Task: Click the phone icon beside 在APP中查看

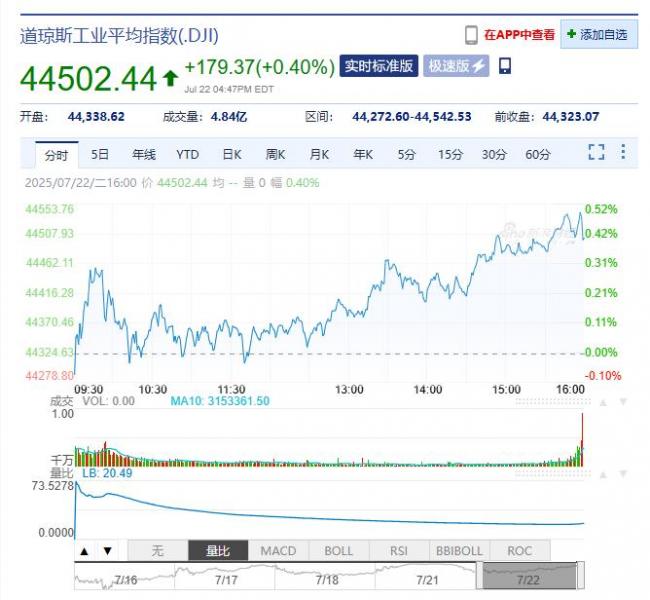Action: click(471, 35)
